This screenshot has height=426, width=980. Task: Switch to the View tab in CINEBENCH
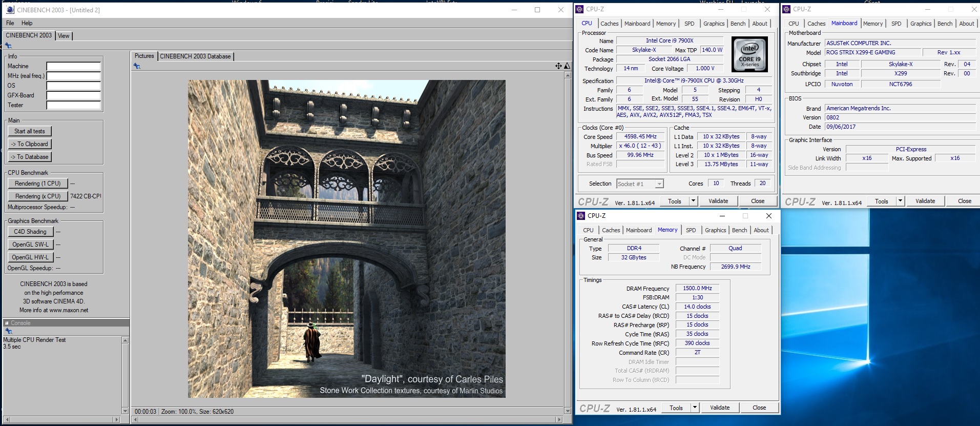(64, 36)
